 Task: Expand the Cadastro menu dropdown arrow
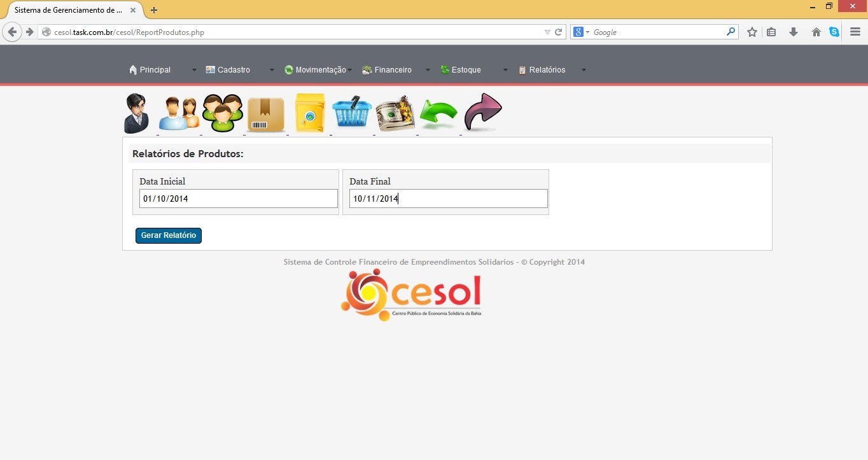272,70
